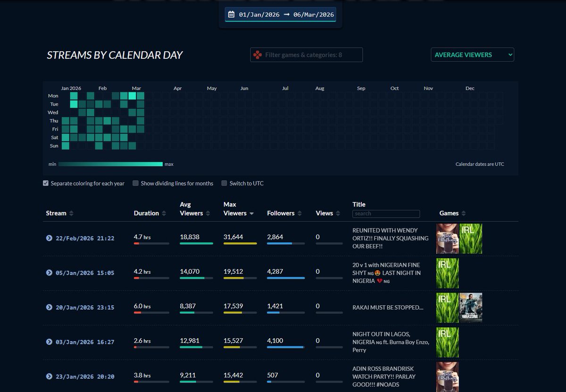Click the Mar month label in heatmap
Image resolution: width=566 pixels, height=392 pixels.
coord(136,88)
